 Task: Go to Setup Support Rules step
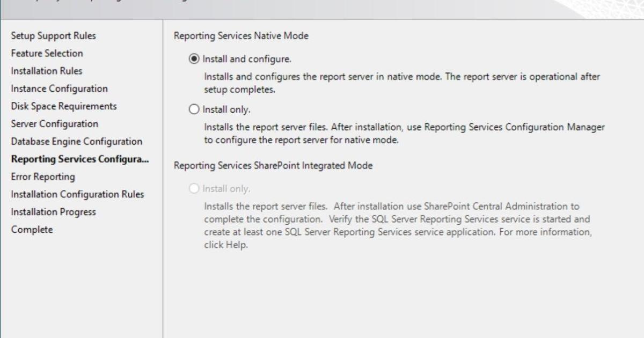(x=54, y=36)
